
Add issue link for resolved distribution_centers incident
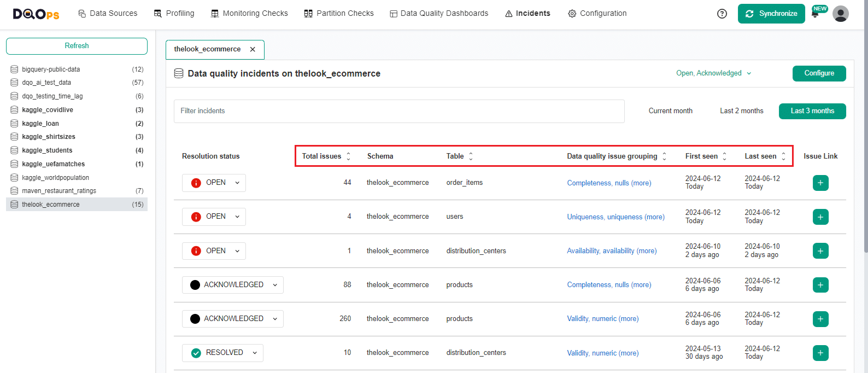tap(820, 353)
